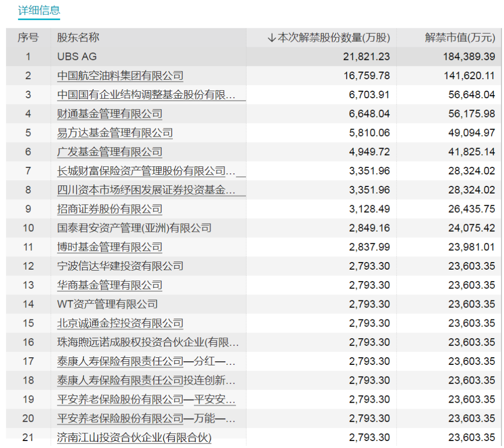Viewport: 504px width, 448px height.
Task: Open 北京诚通金控投资有限公司 link
Action: (120, 324)
